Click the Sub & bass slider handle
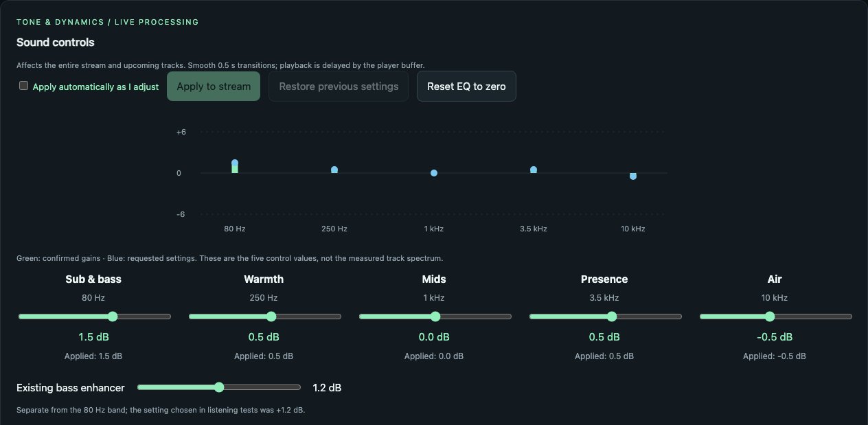This screenshot has width=868, height=425. tap(113, 317)
